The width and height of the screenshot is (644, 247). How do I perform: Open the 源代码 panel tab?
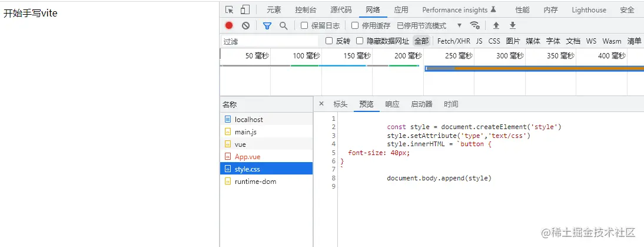click(341, 10)
